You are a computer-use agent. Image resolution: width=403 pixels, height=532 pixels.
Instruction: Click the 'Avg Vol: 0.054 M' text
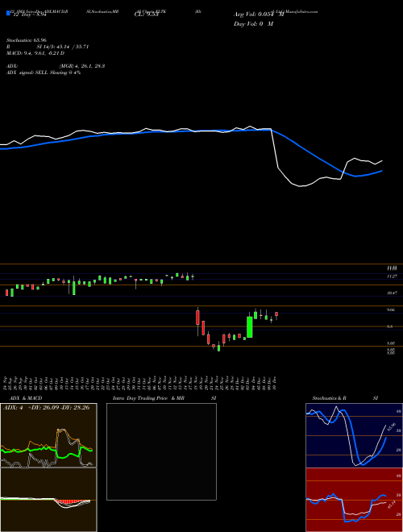pyautogui.click(x=259, y=15)
